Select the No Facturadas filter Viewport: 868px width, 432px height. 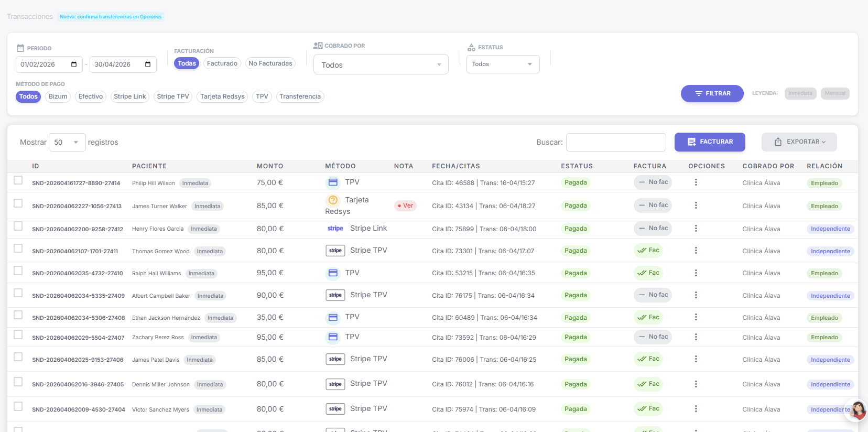270,63
